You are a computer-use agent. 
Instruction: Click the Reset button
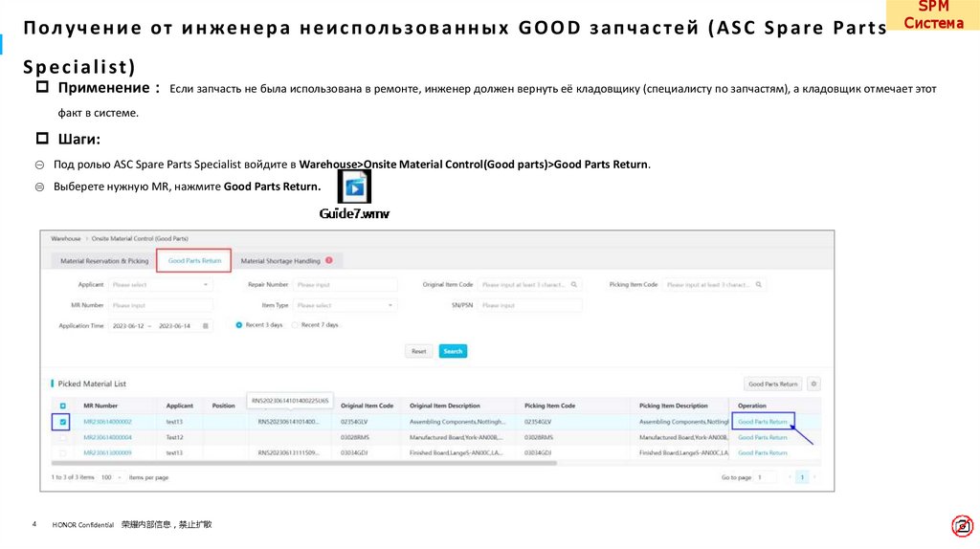point(419,351)
